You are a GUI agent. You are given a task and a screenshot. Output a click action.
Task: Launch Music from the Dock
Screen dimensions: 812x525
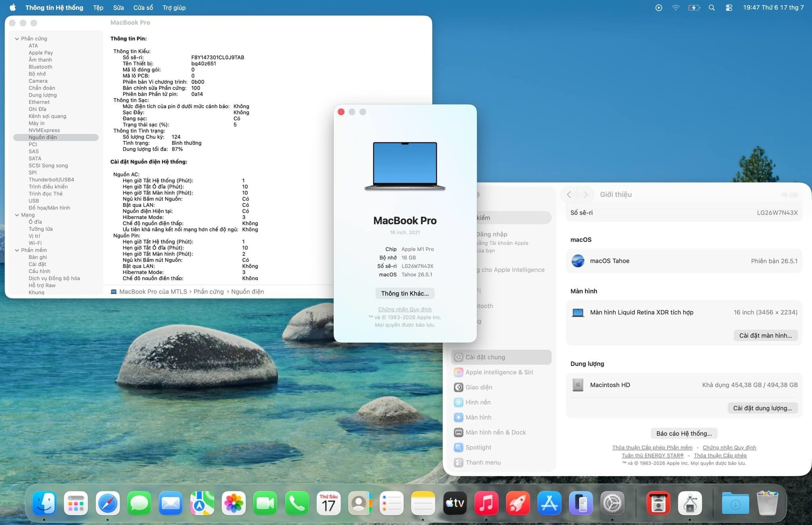tap(486, 503)
